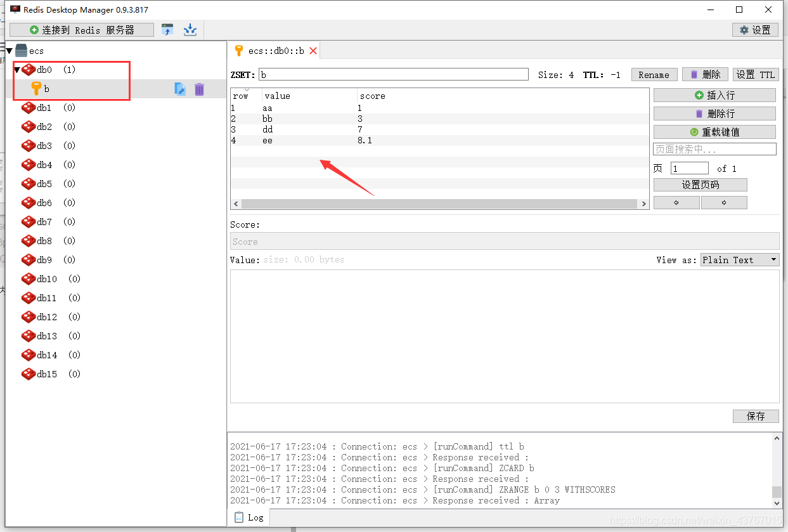Click the set TTL button
Screen dimensions: 788x532
(x=755, y=75)
